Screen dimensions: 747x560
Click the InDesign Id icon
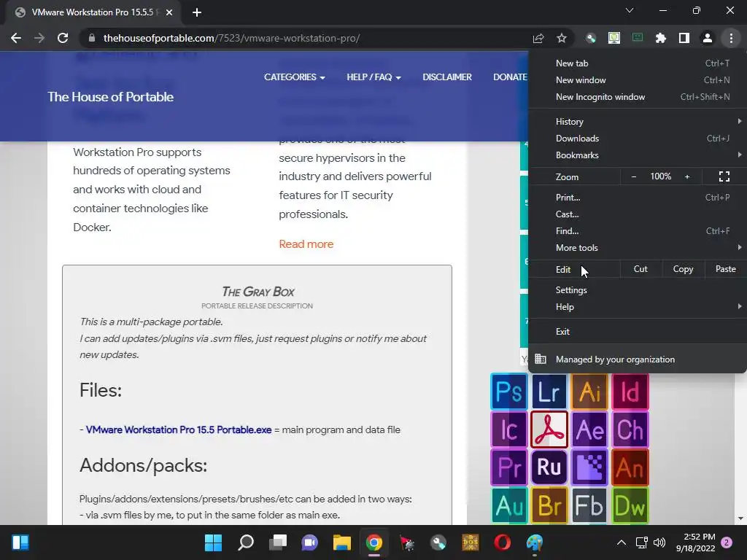pos(630,392)
